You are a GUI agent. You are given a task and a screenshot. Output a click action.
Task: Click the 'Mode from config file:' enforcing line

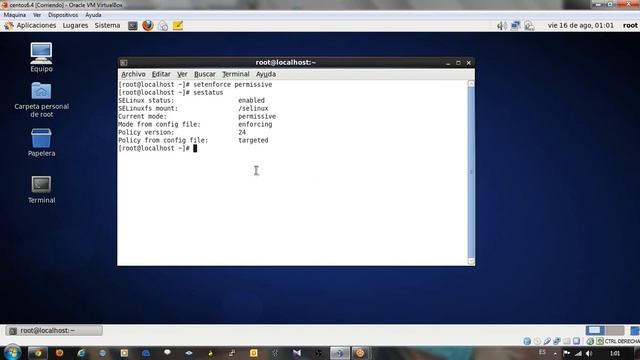coord(195,124)
